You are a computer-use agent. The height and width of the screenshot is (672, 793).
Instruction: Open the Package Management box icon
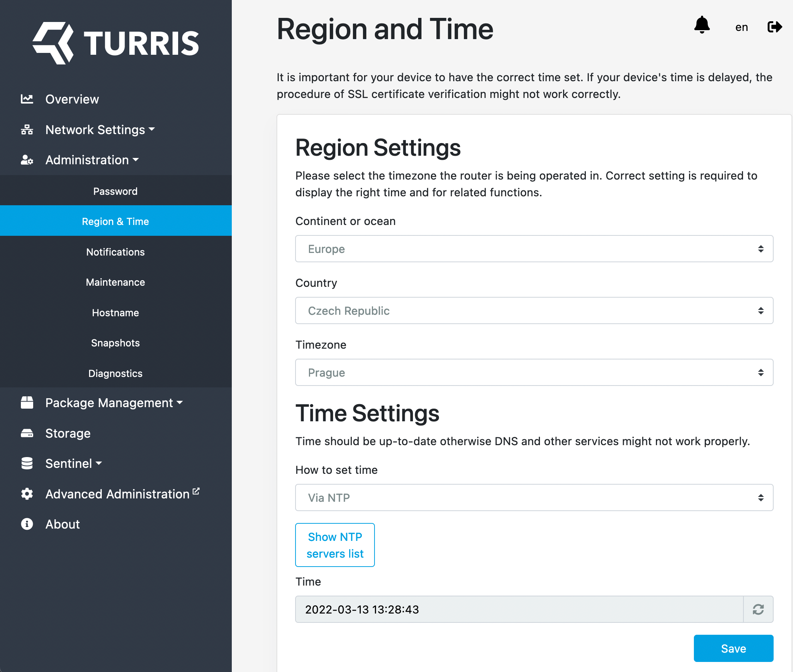click(26, 403)
